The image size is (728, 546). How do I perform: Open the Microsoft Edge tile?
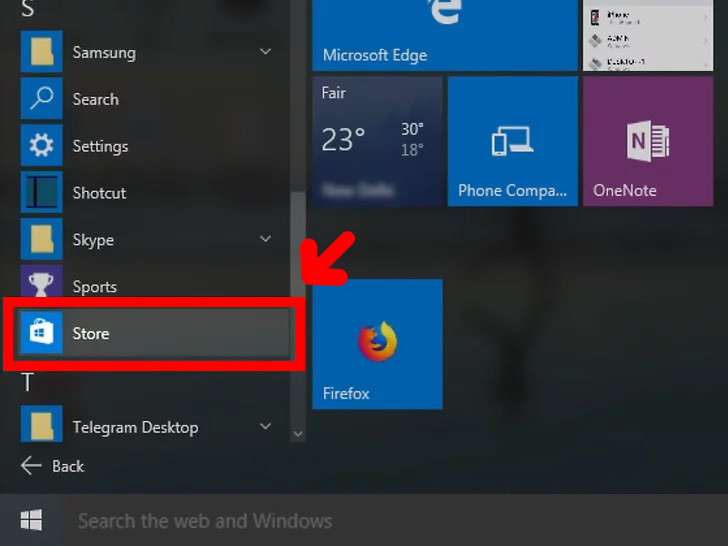(445, 35)
